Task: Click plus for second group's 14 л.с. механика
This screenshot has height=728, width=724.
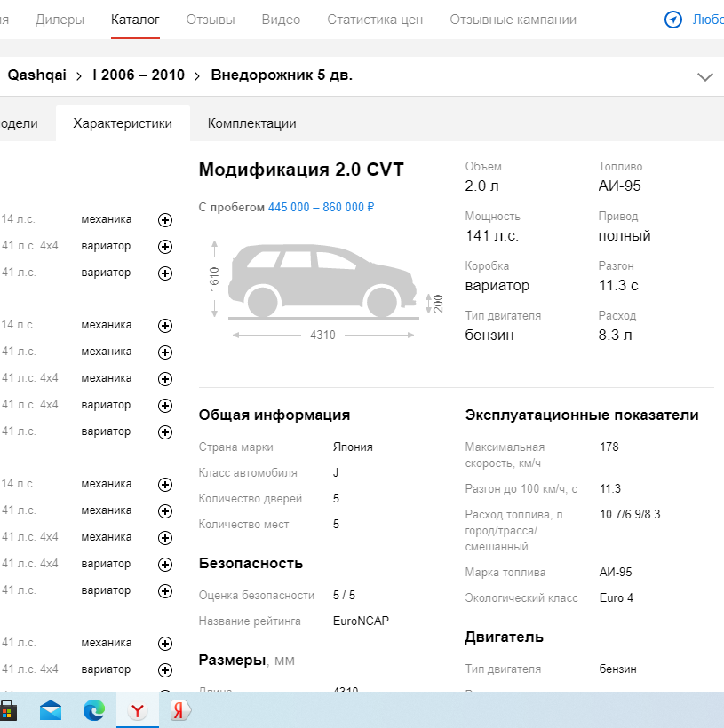Action: click(x=165, y=326)
